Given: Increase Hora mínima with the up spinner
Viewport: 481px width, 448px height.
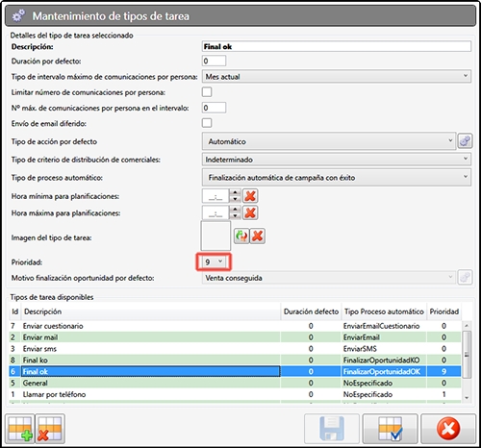Looking at the screenshot, I should (x=236, y=192).
